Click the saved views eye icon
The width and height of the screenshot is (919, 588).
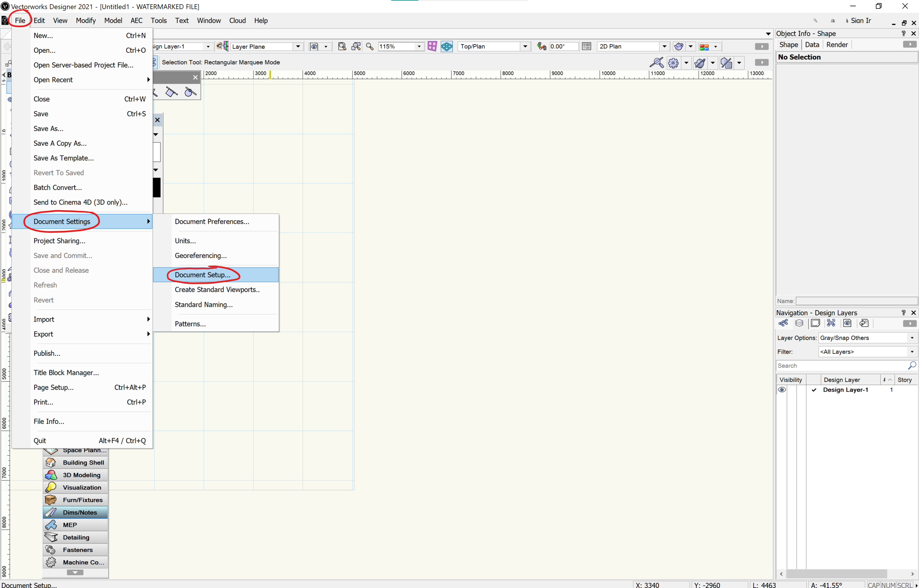point(314,46)
